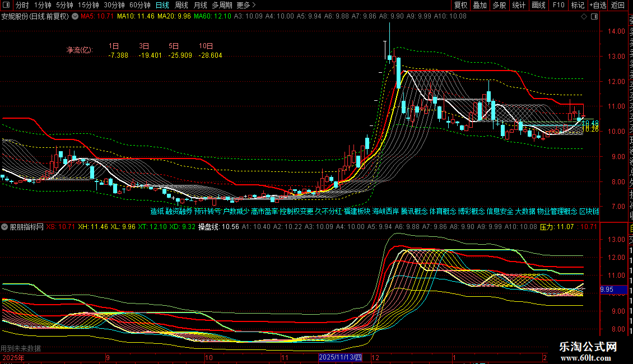
Task: Click the 叠加 overlay button
Action: pyautogui.click(x=480, y=5)
